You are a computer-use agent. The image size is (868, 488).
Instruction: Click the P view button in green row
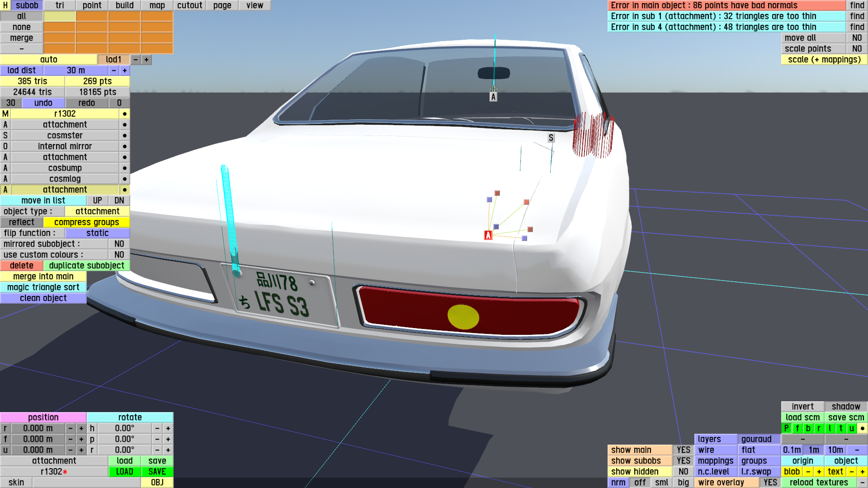pos(786,428)
